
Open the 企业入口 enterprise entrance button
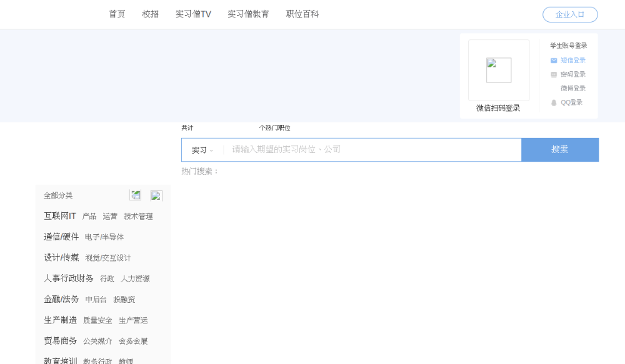(570, 15)
